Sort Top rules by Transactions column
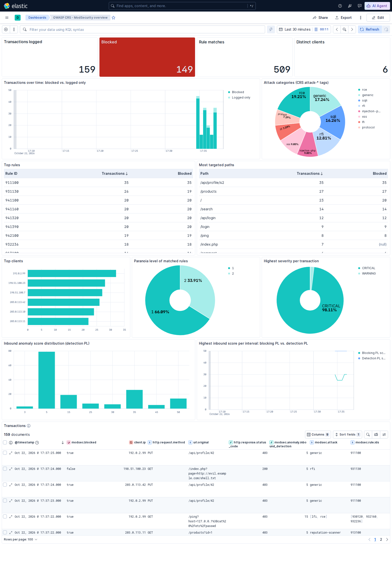The width and height of the screenshot is (392, 576). click(115, 174)
